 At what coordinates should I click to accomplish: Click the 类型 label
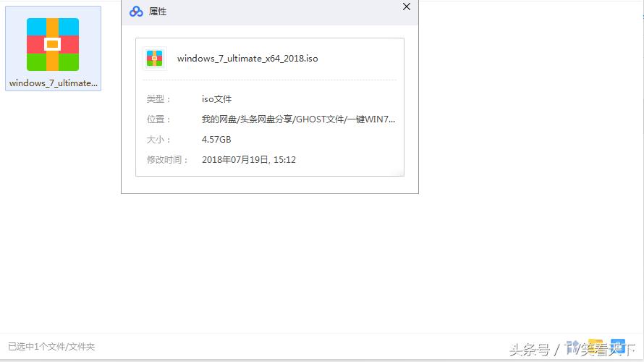coord(158,99)
